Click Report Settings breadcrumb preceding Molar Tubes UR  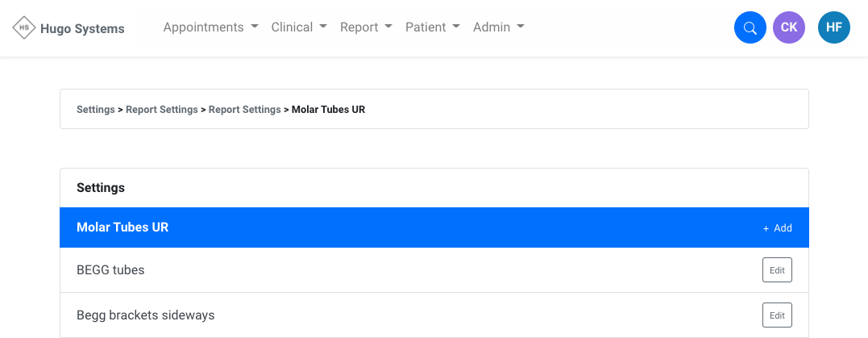244,110
